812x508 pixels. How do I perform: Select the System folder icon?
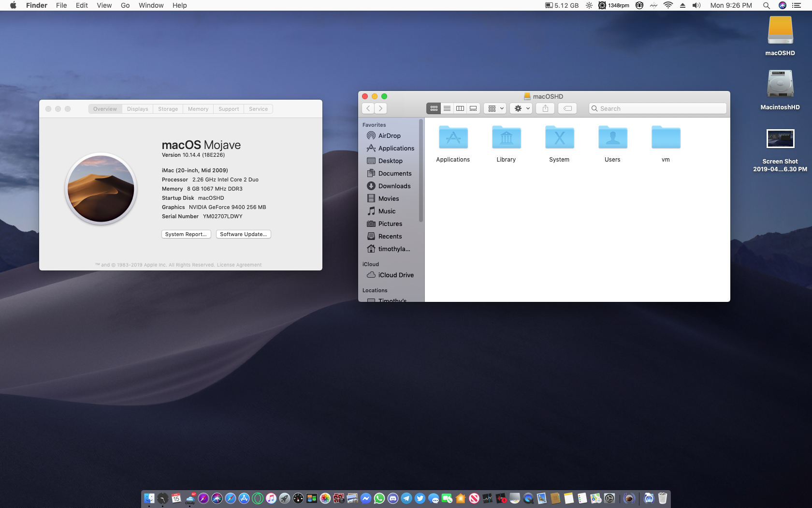559,137
